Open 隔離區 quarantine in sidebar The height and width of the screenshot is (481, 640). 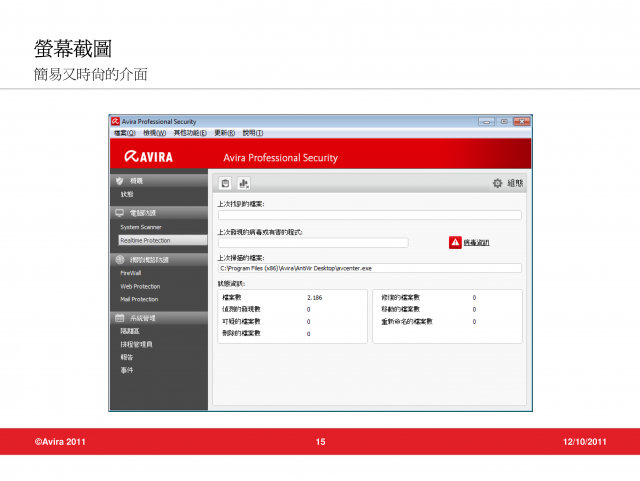coord(130,331)
